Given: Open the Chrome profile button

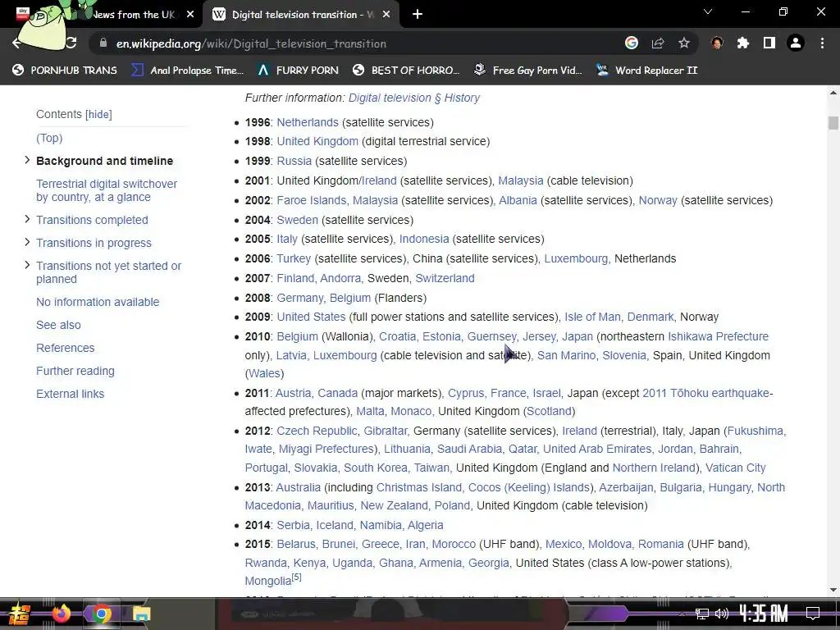Looking at the screenshot, I should pyautogui.click(x=796, y=43).
